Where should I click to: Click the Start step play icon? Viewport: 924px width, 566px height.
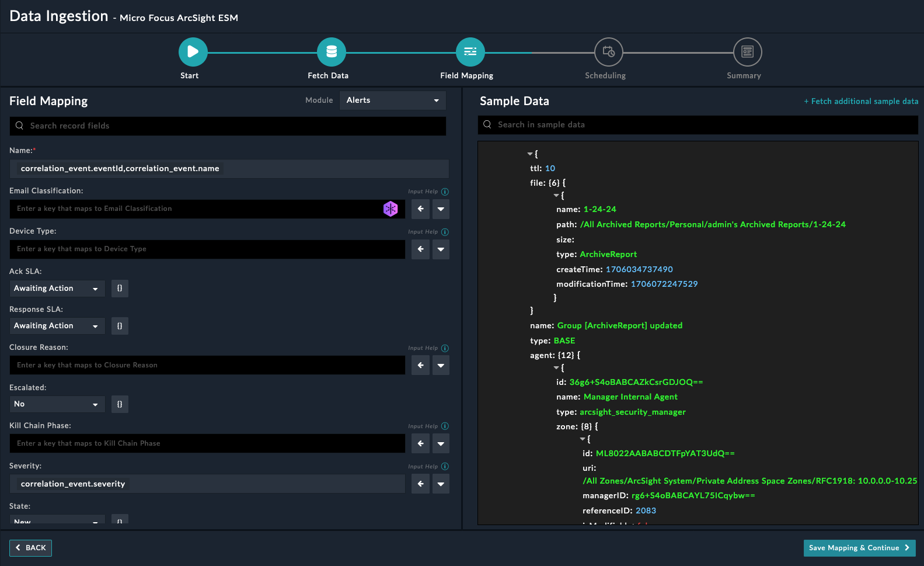(193, 52)
